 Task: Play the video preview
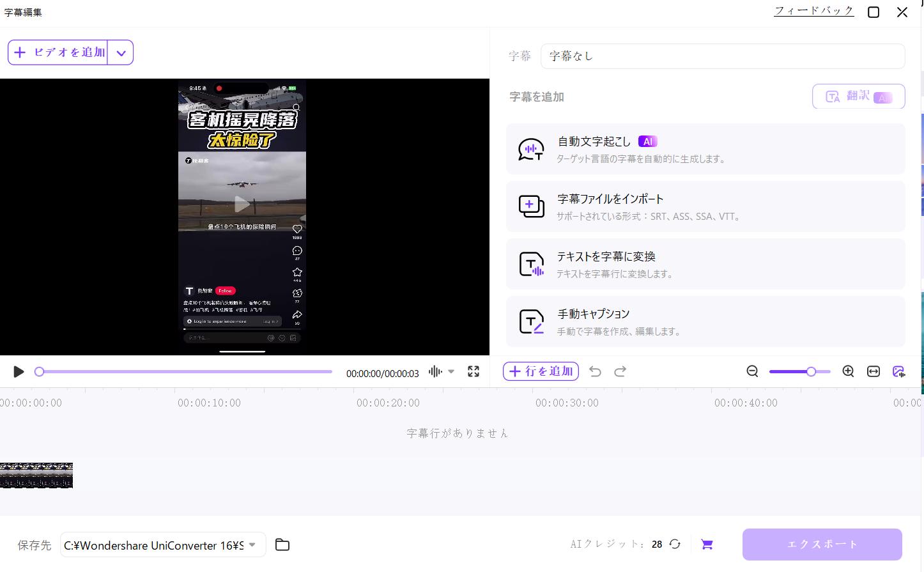pyautogui.click(x=19, y=372)
